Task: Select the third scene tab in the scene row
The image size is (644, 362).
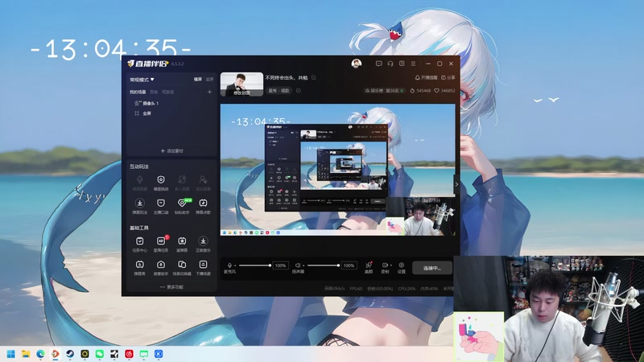Action: [168, 92]
